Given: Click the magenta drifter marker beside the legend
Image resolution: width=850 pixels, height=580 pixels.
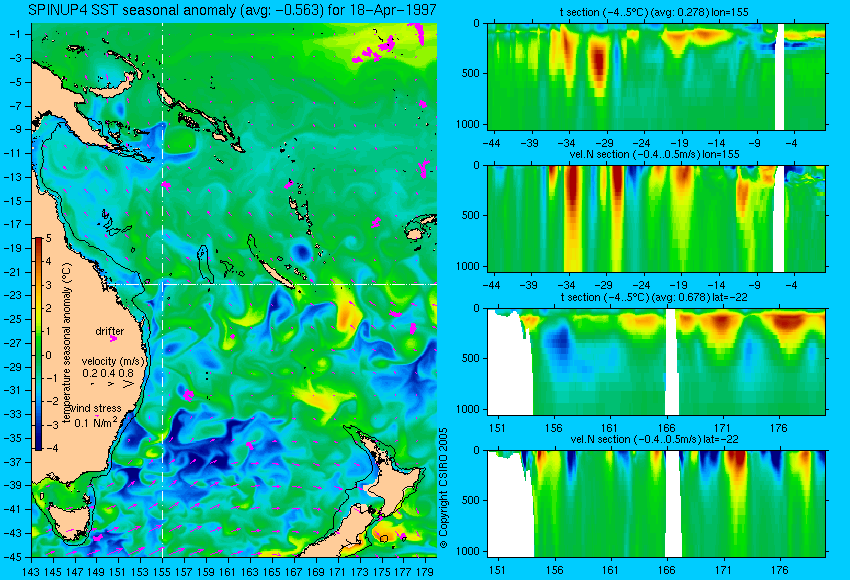Looking at the screenshot, I should (x=113, y=339).
